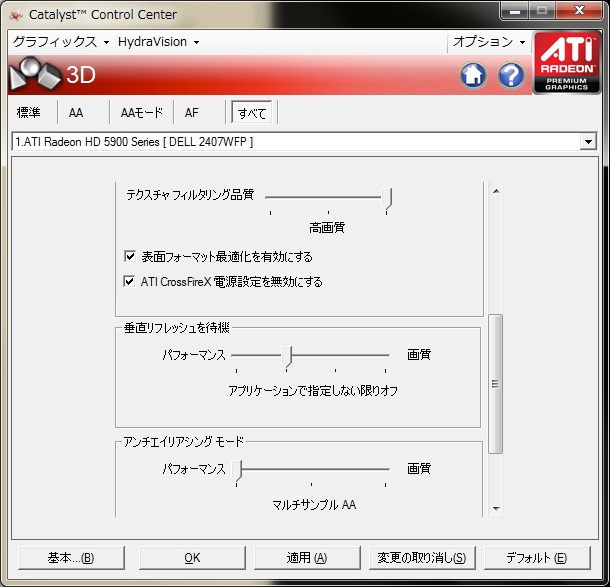Click the マルチサンプル AA label
The width and height of the screenshot is (610, 587).
click(314, 505)
